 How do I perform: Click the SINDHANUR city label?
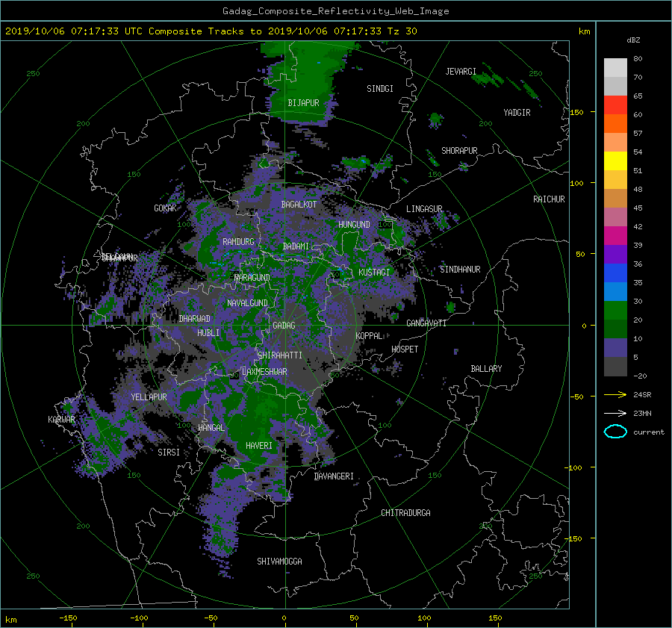click(x=460, y=270)
